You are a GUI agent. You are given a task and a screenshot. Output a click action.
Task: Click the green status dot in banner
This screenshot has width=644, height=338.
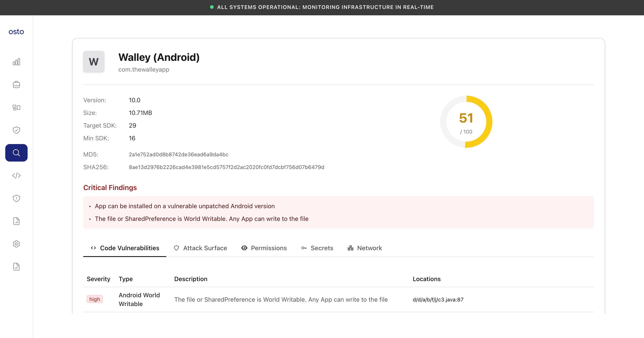[x=212, y=7]
